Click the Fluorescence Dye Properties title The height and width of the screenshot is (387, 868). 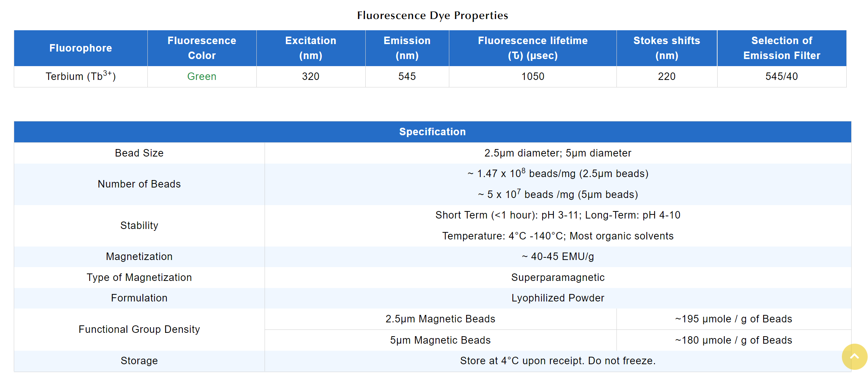point(432,15)
